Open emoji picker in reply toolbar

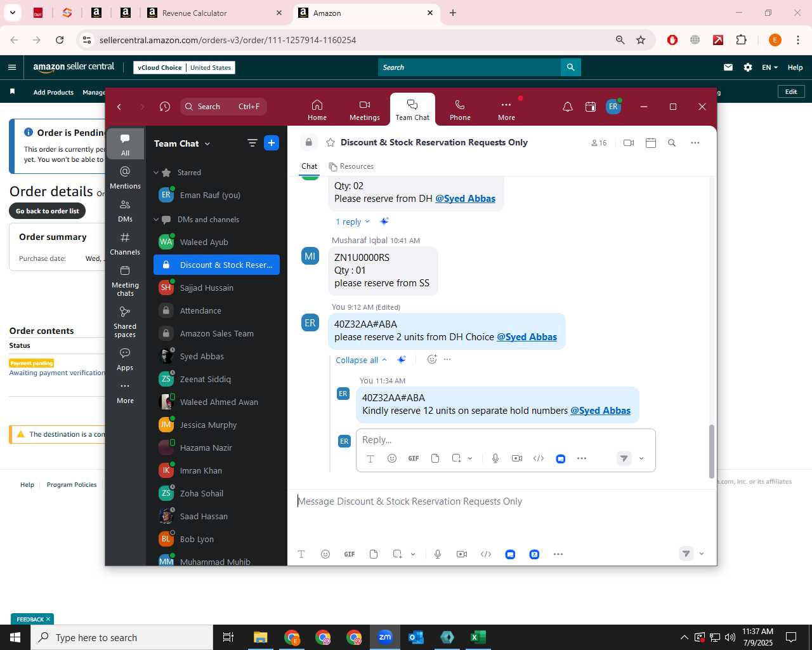(x=392, y=458)
